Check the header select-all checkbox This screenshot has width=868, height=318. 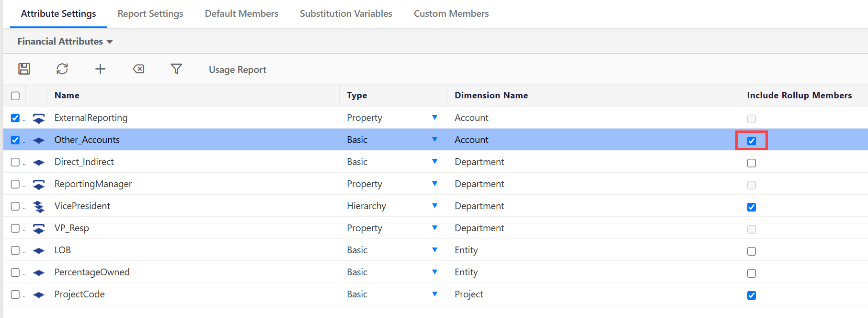pos(15,96)
